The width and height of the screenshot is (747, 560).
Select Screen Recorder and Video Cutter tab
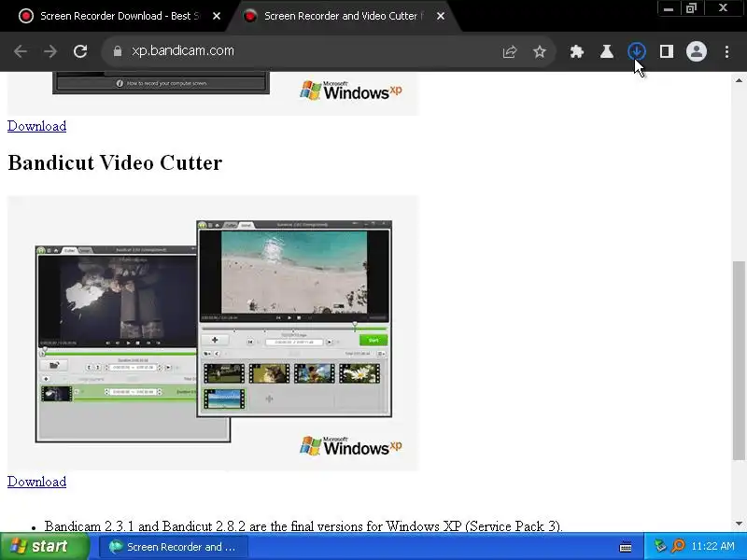[x=341, y=16]
